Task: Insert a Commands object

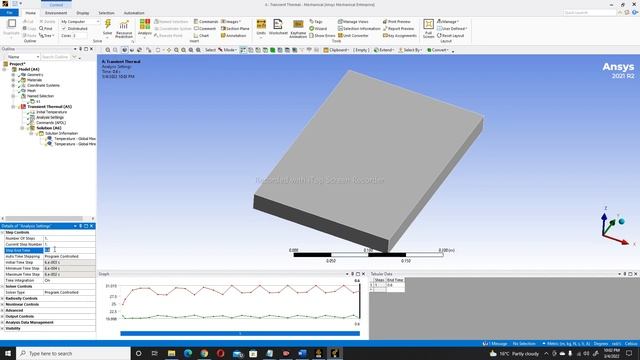Action: click(206, 22)
